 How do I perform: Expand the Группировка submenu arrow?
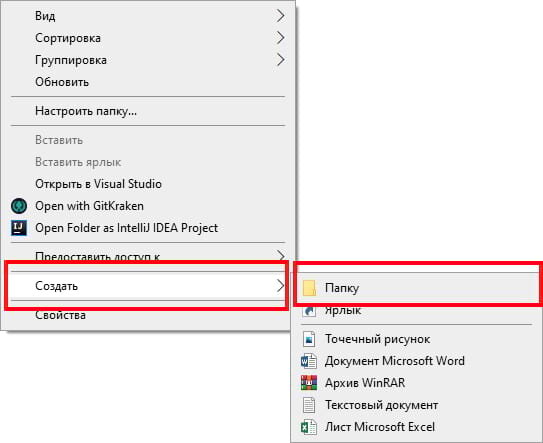click(281, 60)
